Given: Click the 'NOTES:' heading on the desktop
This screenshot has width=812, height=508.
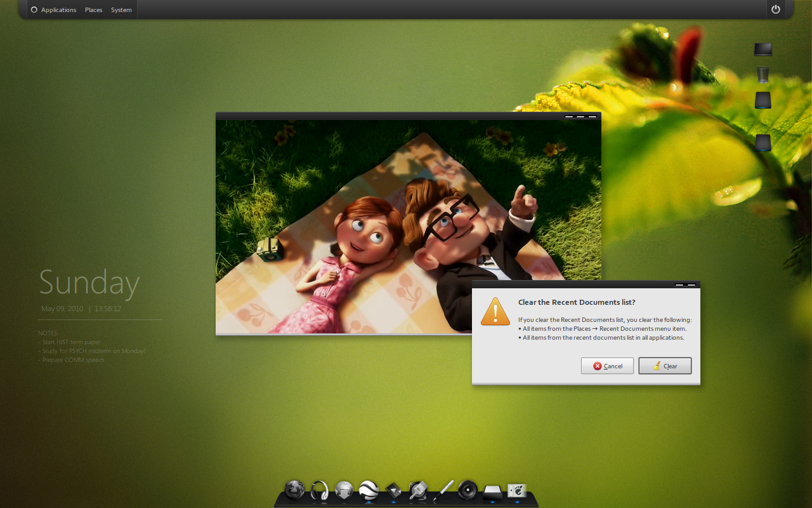Looking at the screenshot, I should click(x=48, y=333).
